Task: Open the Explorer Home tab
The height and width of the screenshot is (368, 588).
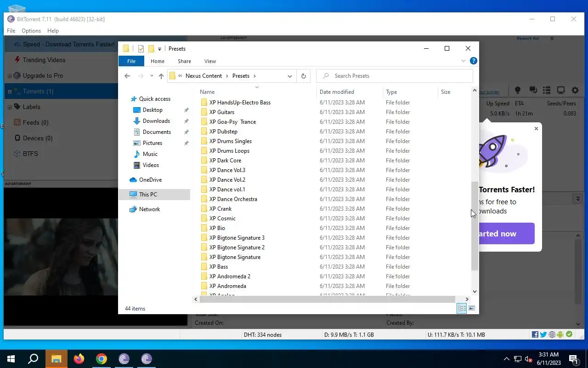Action: click(x=158, y=61)
